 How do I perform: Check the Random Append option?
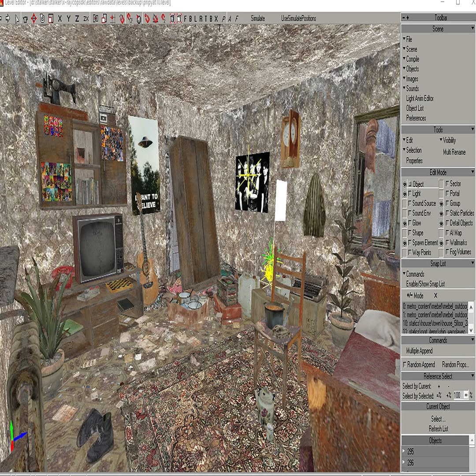(405, 364)
